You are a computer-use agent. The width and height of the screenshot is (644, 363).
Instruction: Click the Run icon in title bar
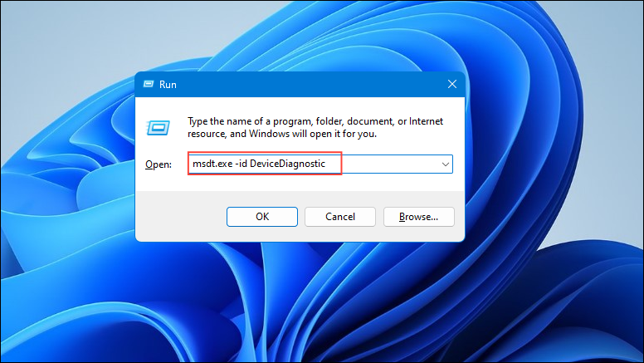click(149, 84)
